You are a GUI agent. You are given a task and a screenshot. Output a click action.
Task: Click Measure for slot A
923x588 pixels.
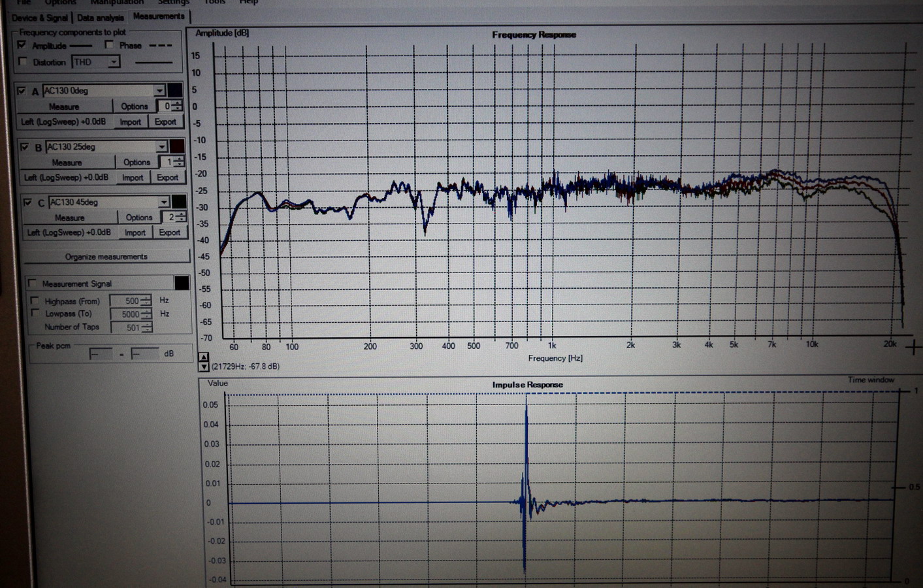pyautogui.click(x=63, y=106)
